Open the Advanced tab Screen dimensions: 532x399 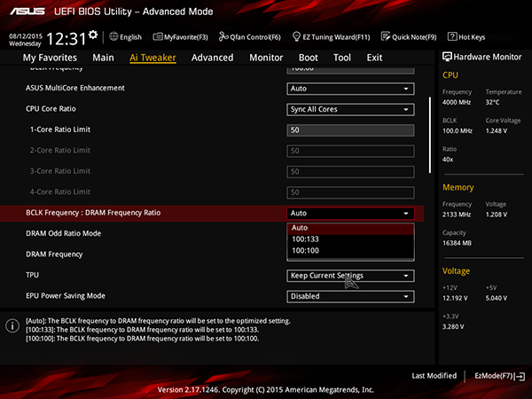(x=213, y=58)
